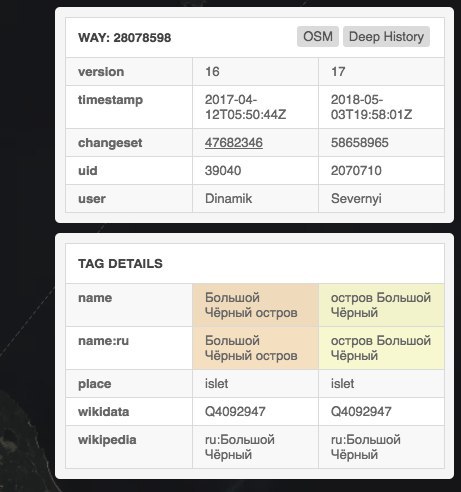Select user Dinamik cell
The height and width of the screenshot is (492, 461).
[255, 199]
